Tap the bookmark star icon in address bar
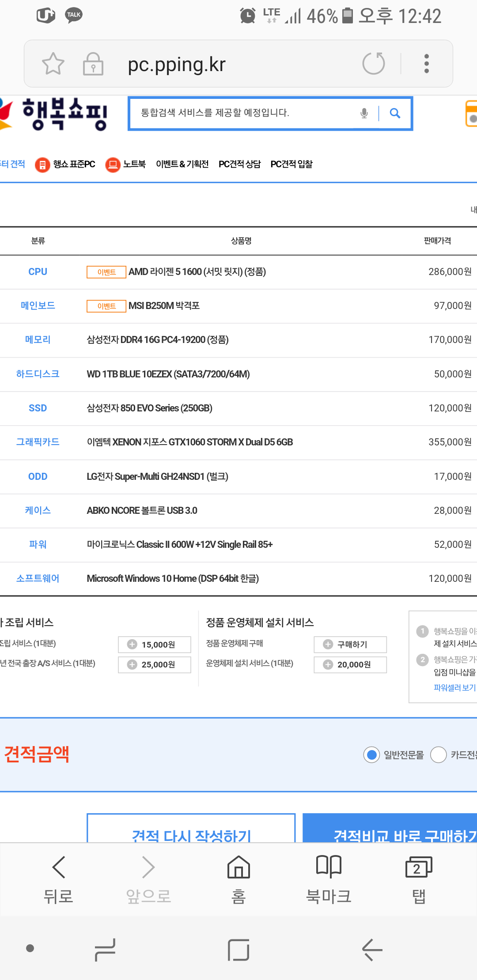477x980 pixels. [53, 64]
